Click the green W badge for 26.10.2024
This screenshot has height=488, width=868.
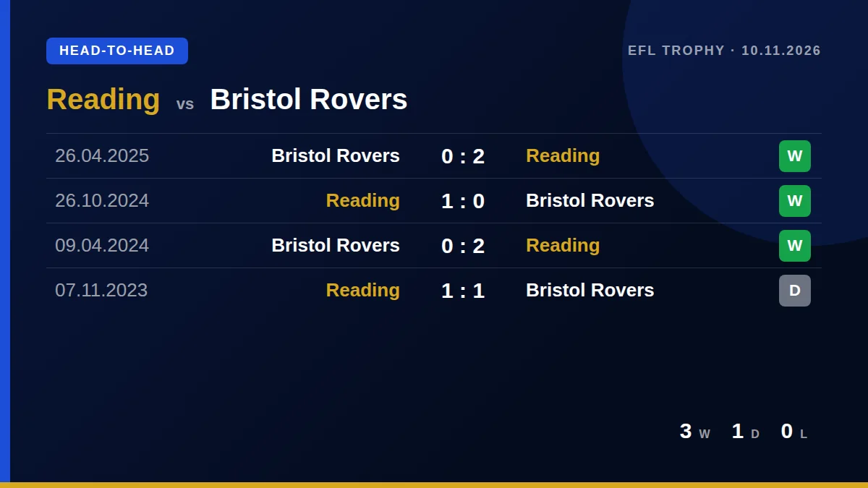pyautogui.click(x=795, y=201)
